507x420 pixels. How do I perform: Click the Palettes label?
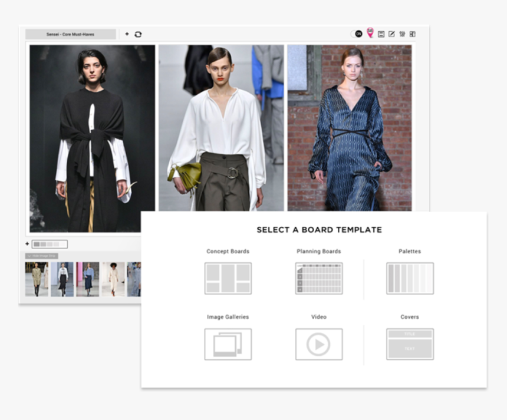click(410, 252)
